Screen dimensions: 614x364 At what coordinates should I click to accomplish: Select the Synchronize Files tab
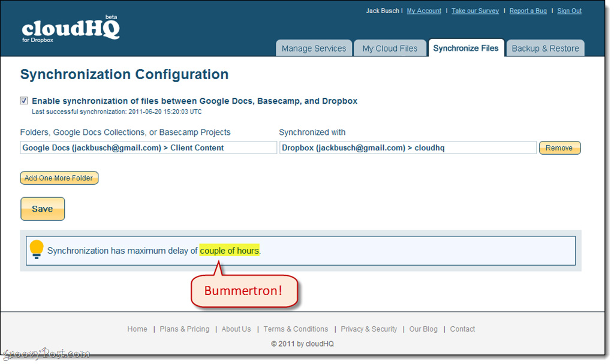click(x=465, y=48)
